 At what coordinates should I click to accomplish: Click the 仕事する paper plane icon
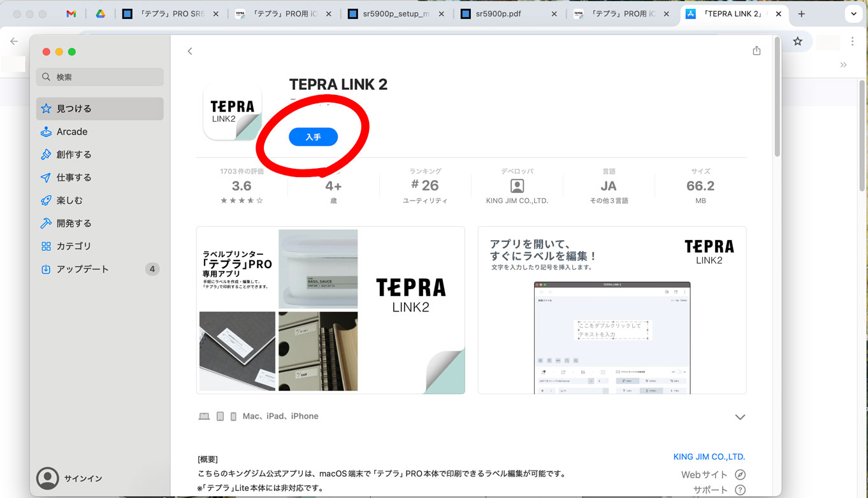46,178
